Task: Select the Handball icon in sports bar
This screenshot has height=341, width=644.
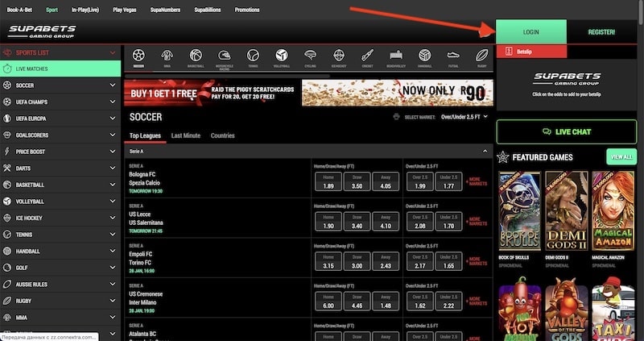Action: coord(425,55)
